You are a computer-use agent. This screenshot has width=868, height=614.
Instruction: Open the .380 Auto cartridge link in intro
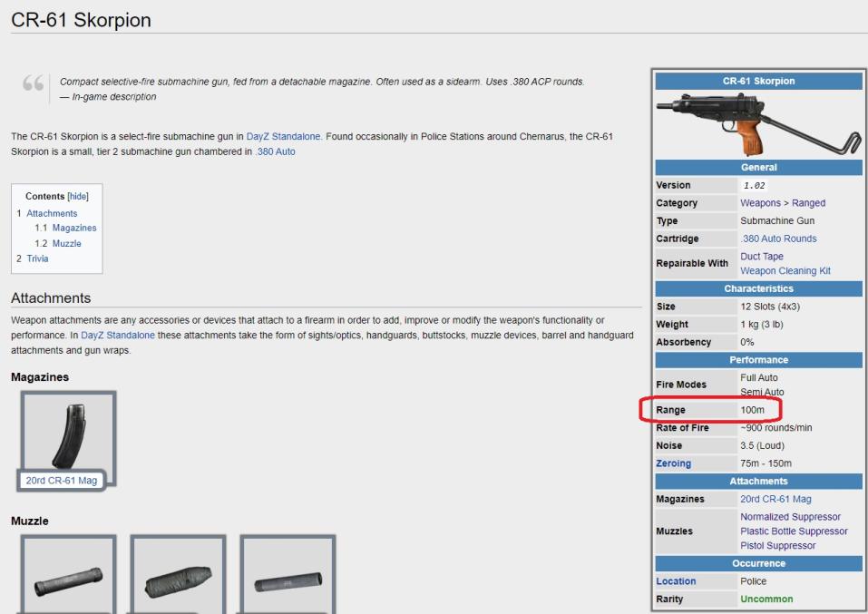point(275,151)
